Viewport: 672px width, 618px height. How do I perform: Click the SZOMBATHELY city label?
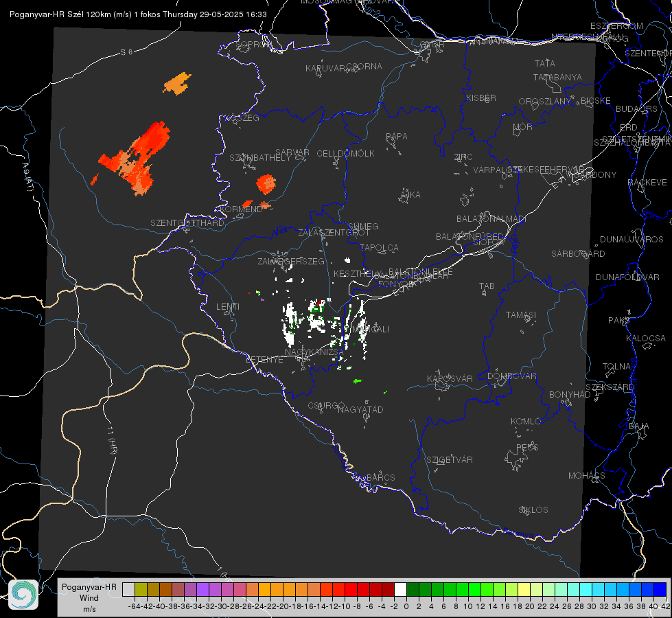coord(260,158)
